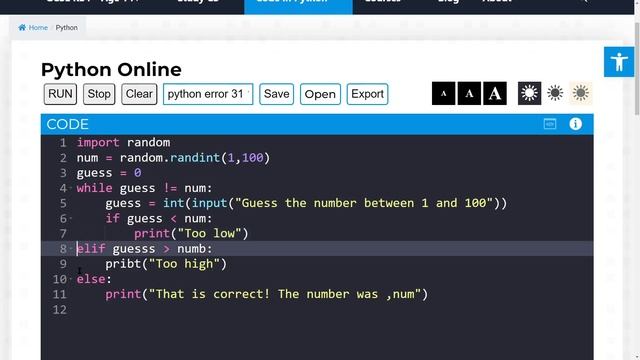Click the 'import random' code line
This screenshot has height=360, width=640.
pyautogui.click(x=123, y=142)
